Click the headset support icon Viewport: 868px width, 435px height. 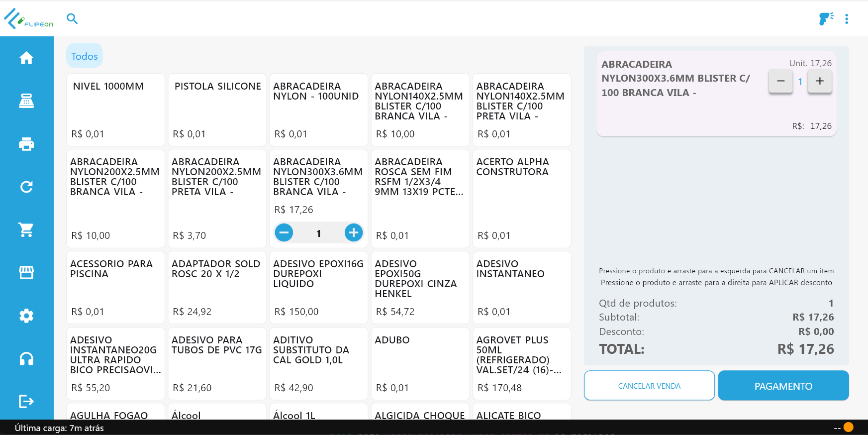pyautogui.click(x=26, y=358)
